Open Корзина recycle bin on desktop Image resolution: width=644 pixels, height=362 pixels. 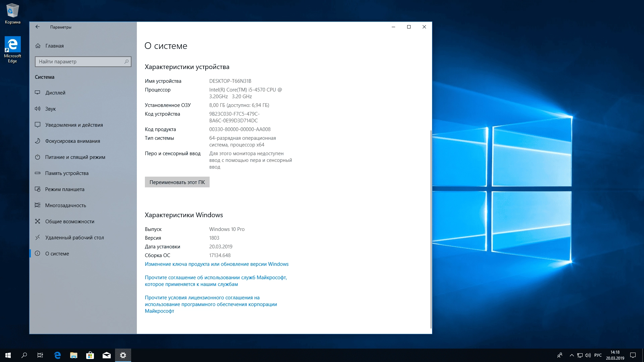tap(13, 14)
